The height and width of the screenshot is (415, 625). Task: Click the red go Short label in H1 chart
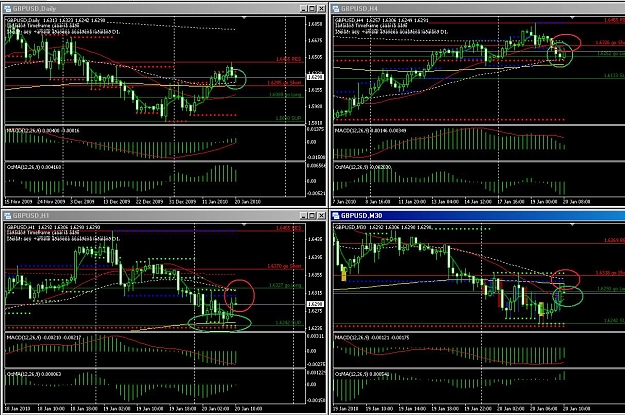coord(284,266)
